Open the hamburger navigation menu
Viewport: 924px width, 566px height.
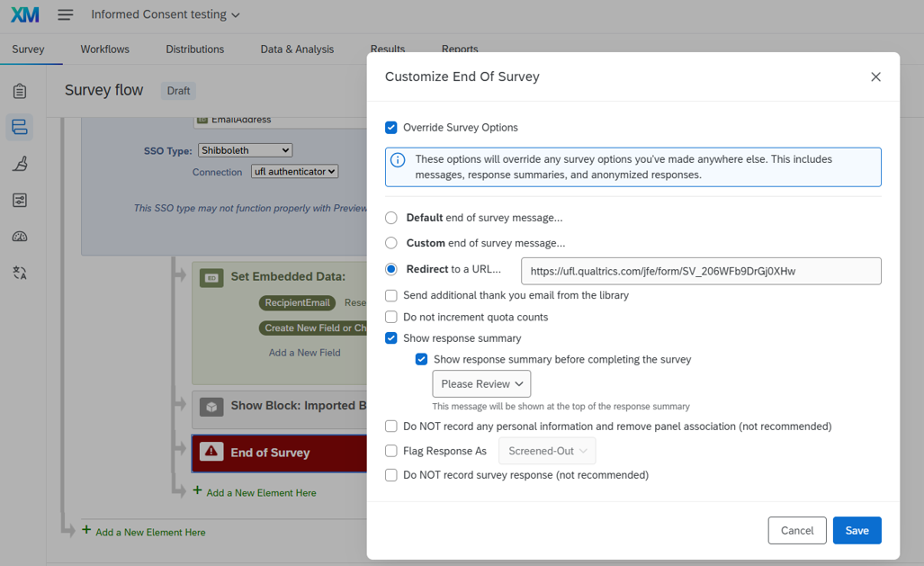point(66,14)
